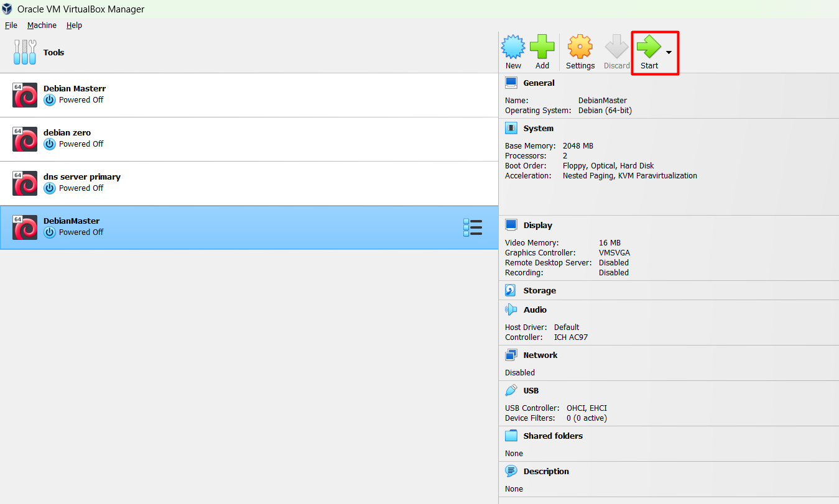Select the debian zero machine name
Viewport: 839px width, 504px height.
[67, 132]
